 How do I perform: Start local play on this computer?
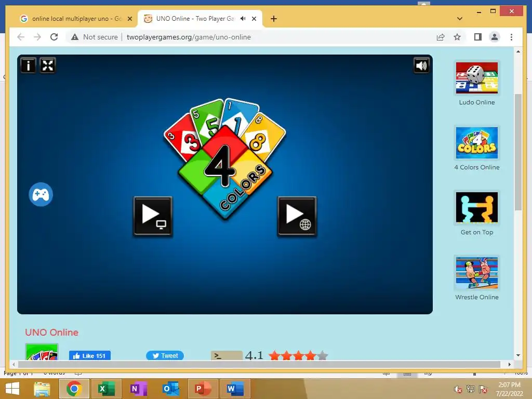pos(153,216)
